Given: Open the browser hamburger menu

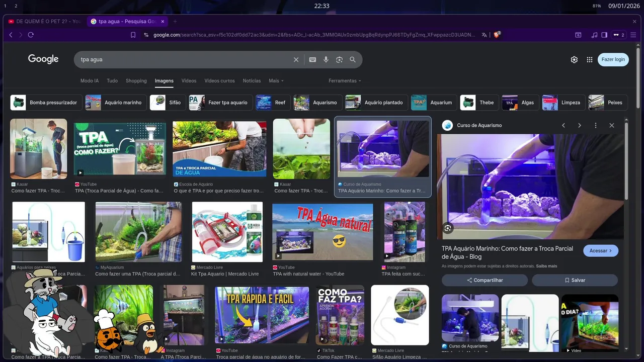Looking at the screenshot, I should tap(634, 35).
